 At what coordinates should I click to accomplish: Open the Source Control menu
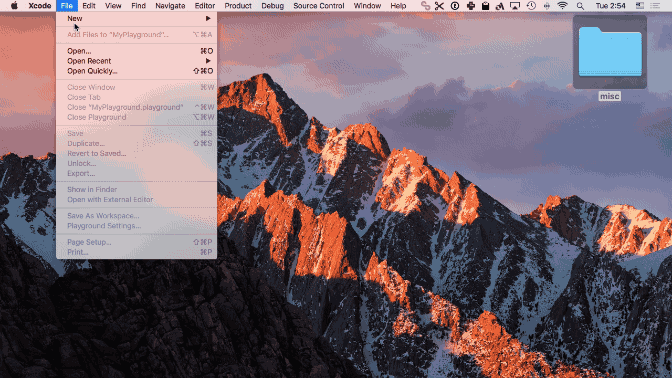click(318, 6)
